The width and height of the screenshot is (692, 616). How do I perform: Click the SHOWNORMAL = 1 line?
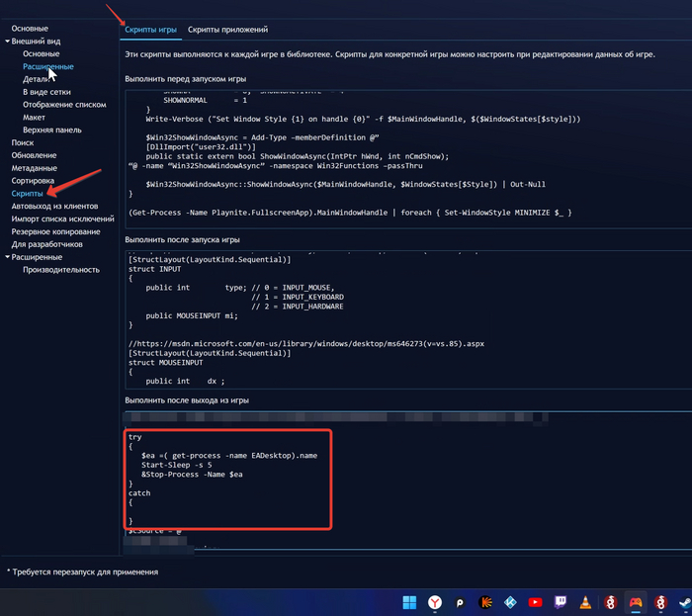(206, 101)
